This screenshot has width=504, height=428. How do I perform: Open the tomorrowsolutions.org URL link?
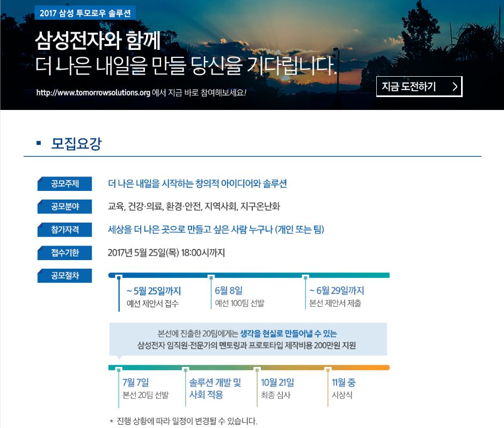[93, 93]
